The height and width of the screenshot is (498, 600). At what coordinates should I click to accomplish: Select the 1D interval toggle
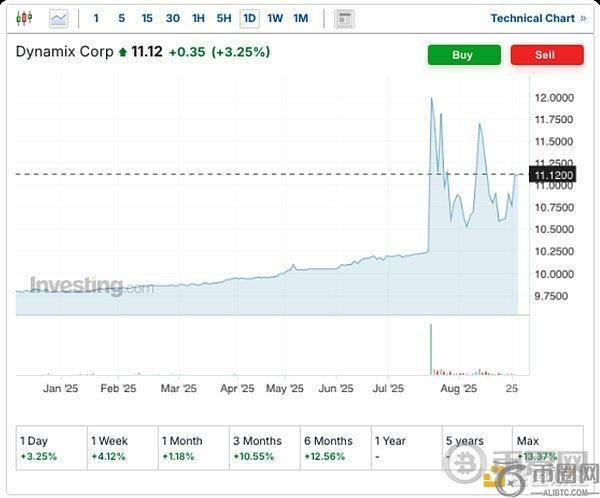pos(249,18)
